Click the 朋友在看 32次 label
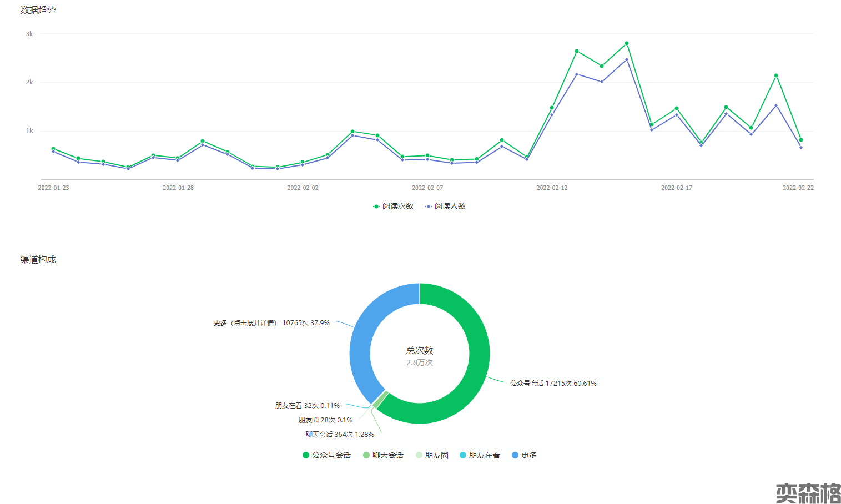 307,406
